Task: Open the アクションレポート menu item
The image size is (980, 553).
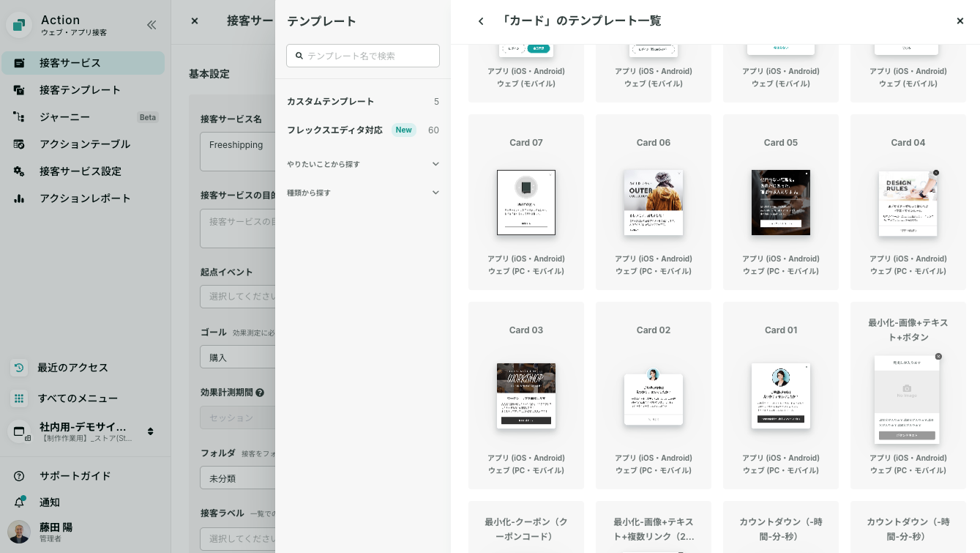Action: [x=83, y=198]
